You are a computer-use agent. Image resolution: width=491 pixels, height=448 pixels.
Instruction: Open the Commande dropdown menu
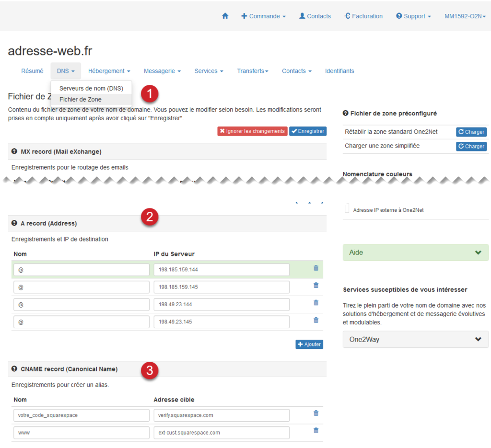pyautogui.click(x=263, y=16)
